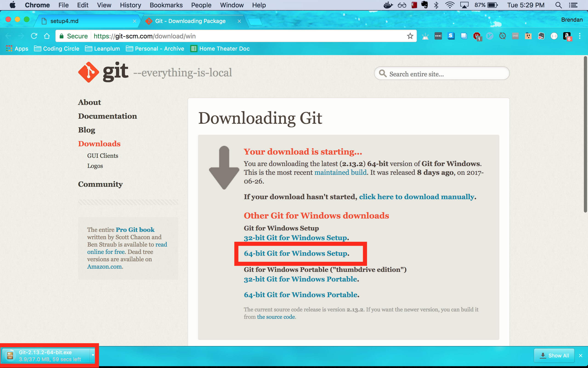
Task: Open Spotlight search magnifier icon
Action: click(559, 5)
